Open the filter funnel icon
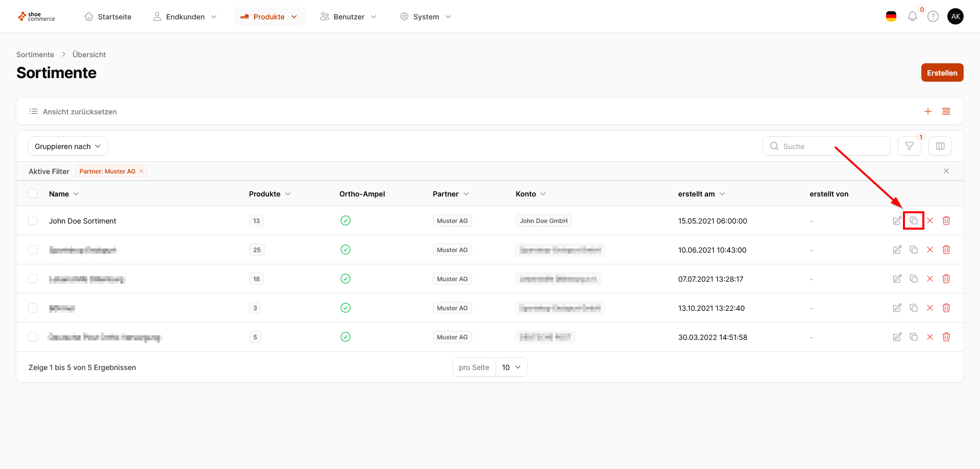Viewport: 980px width, 469px height. [909, 146]
